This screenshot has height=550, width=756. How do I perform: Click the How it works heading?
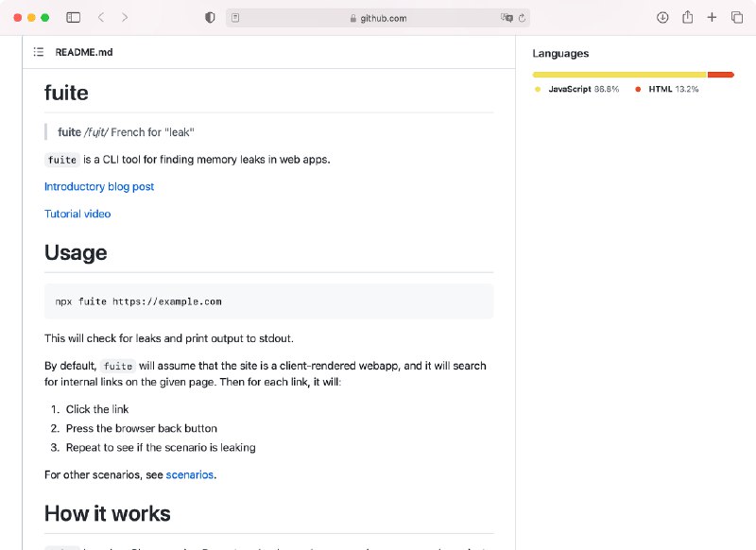click(108, 513)
